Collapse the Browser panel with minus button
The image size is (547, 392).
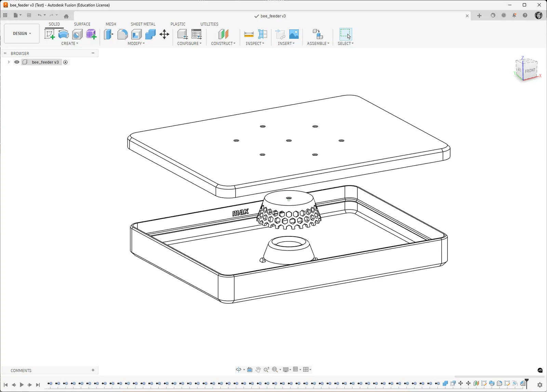point(93,53)
